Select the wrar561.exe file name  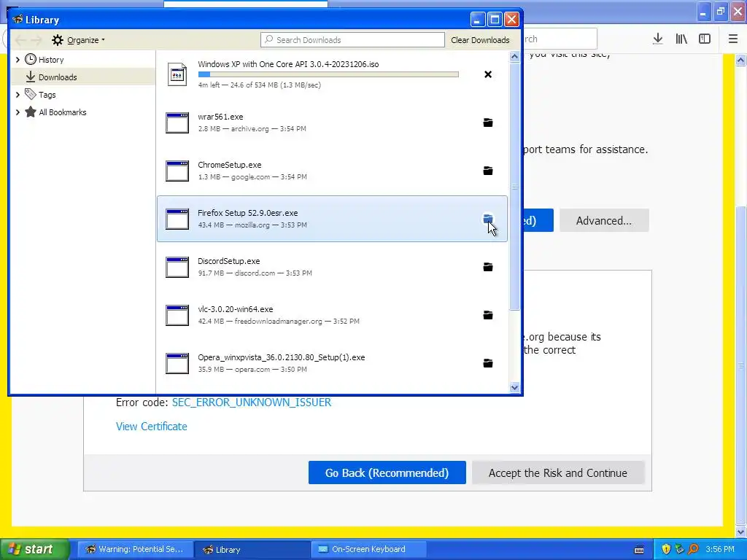pos(220,117)
